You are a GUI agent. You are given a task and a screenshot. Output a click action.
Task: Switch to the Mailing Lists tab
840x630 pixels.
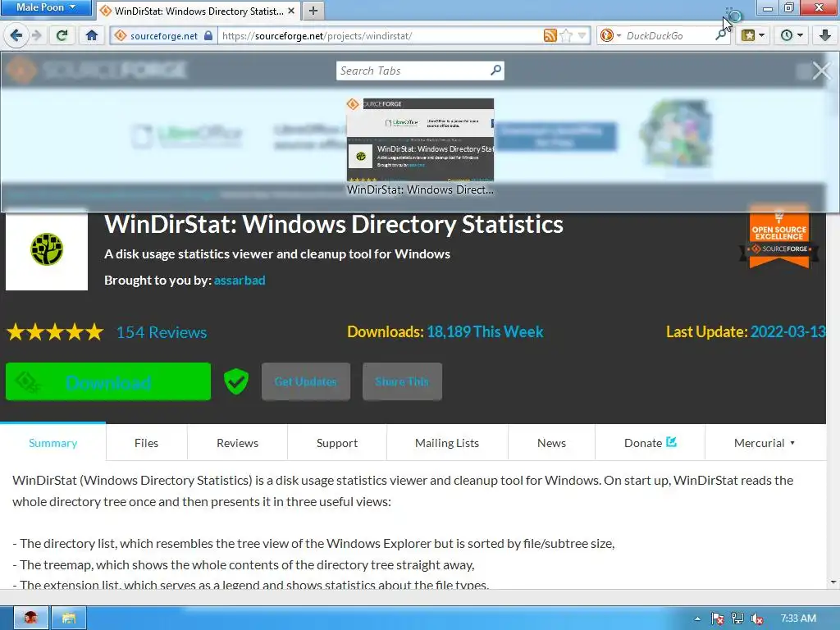(447, 443)
